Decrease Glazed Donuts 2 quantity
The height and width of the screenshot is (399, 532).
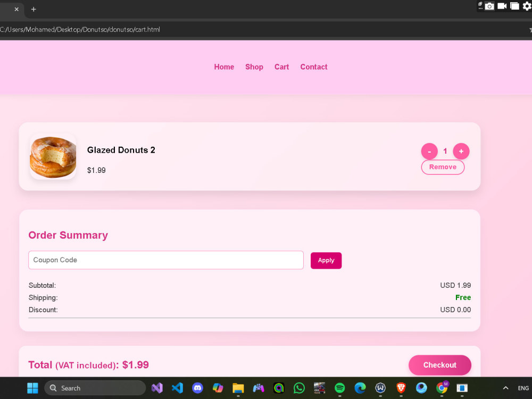click(429, 151)
